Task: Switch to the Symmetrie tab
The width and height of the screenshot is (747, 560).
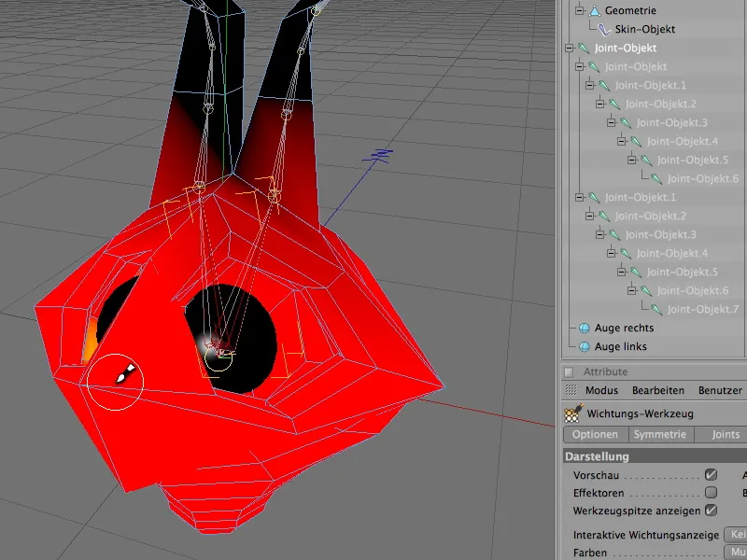Action: (660, 434)
